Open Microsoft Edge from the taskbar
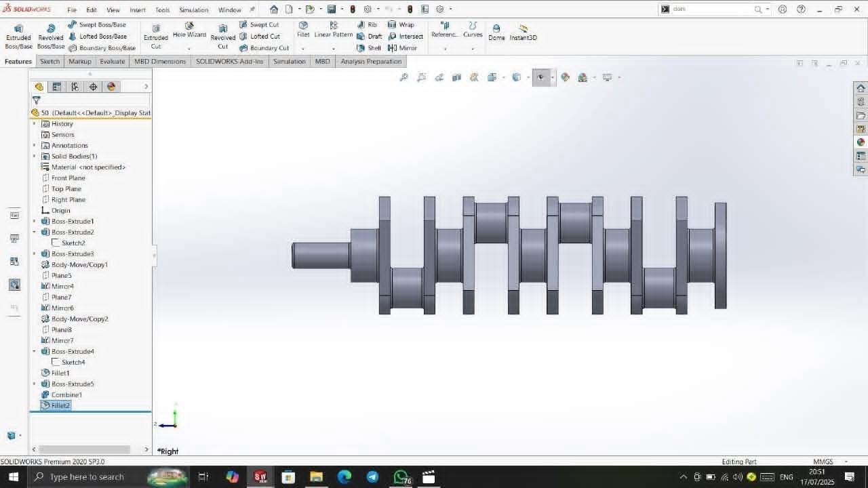The width and height of the screenshot is (868, 488). click(x=344, y=477)
